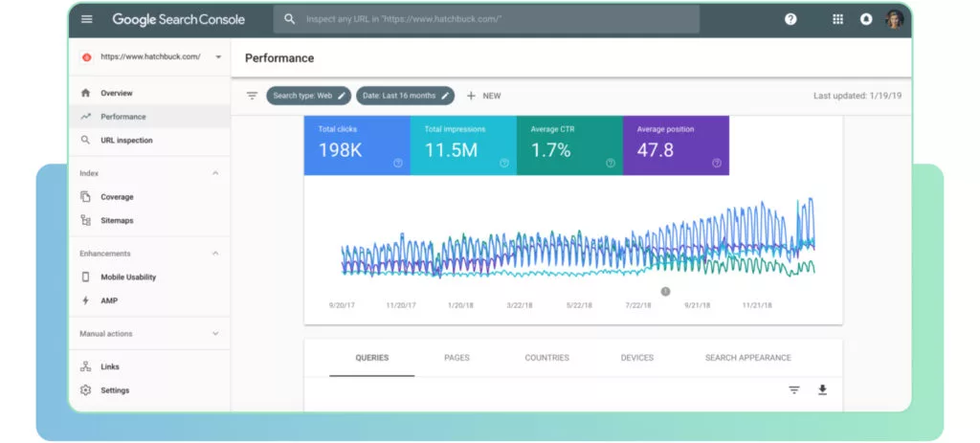980x443 pixels.
Task: Open the user account avatar
Action: tap(895, 19)
